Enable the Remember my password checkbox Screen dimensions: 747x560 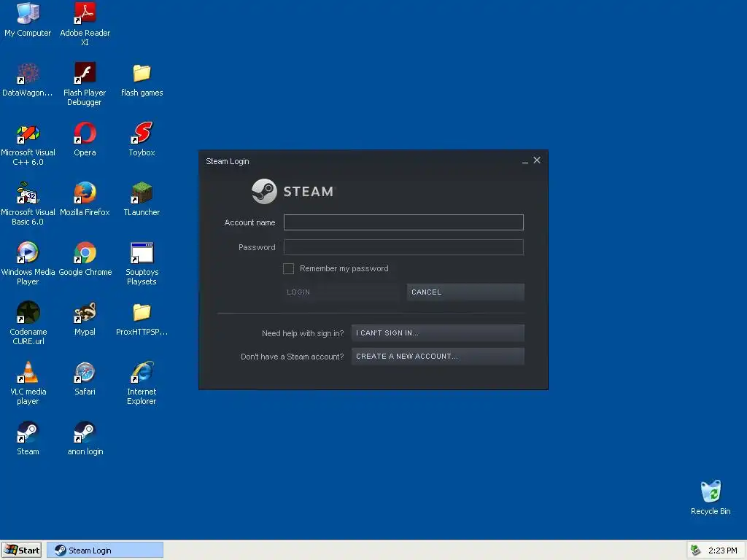288,268
